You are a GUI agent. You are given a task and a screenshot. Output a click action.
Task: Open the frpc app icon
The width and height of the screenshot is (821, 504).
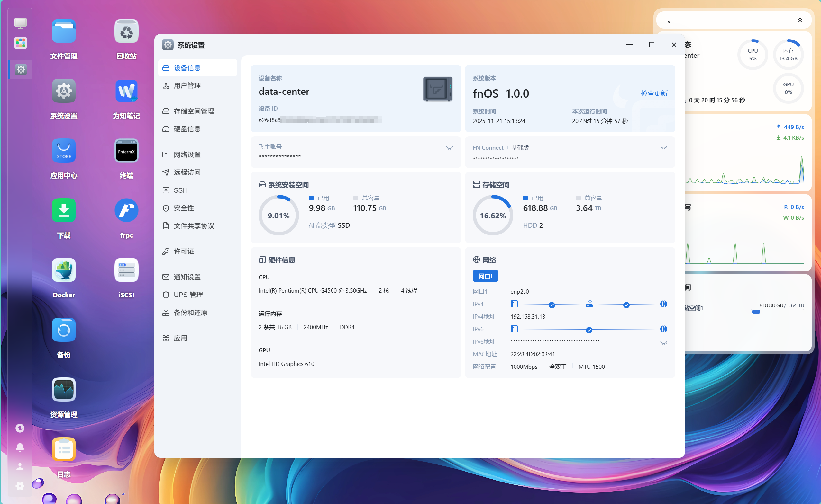tap(126, 210)
